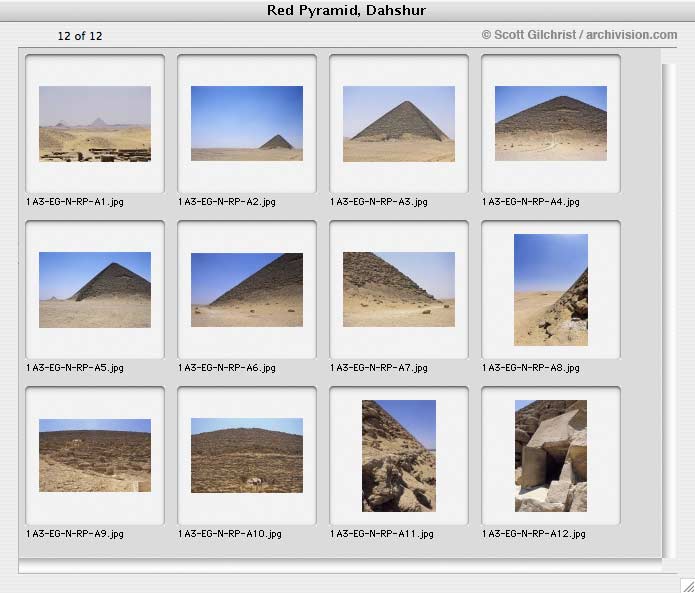Viewport: 695px width, 593px height.
Task: Click the window resize grip corner
Action: coord(687,585)
